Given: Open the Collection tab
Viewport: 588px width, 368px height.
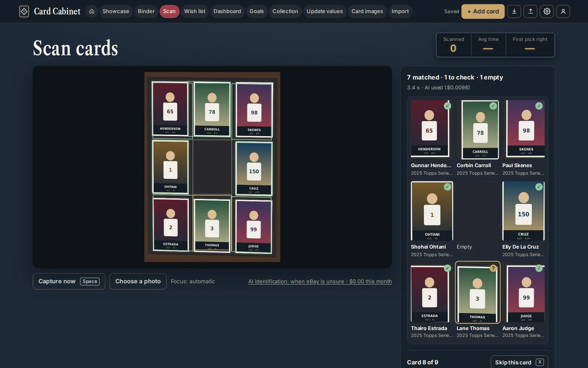Looking at the screenshot, I should [x=285, y=11].
